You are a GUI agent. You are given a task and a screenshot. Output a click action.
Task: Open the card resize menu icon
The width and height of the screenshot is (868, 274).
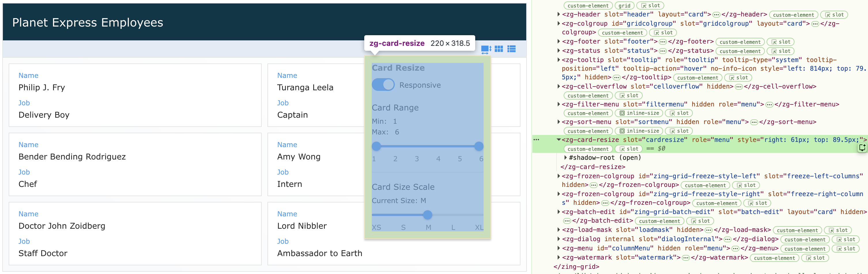[x=486, y=49]
